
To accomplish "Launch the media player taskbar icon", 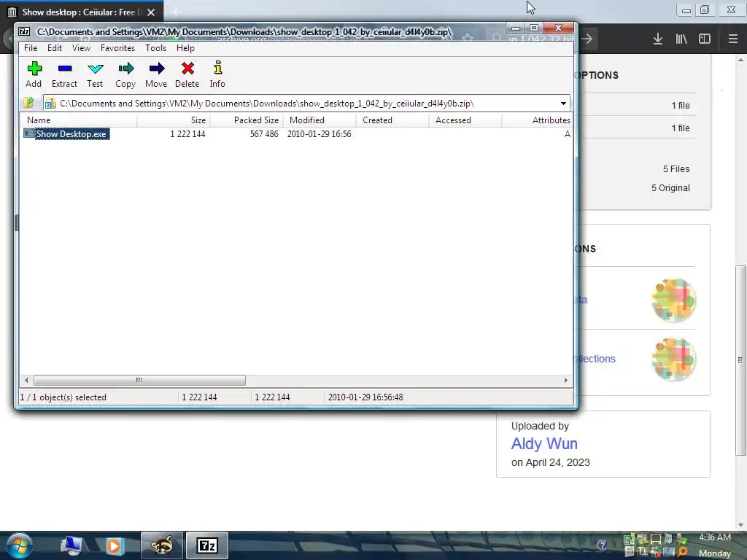I will point(114,545).
